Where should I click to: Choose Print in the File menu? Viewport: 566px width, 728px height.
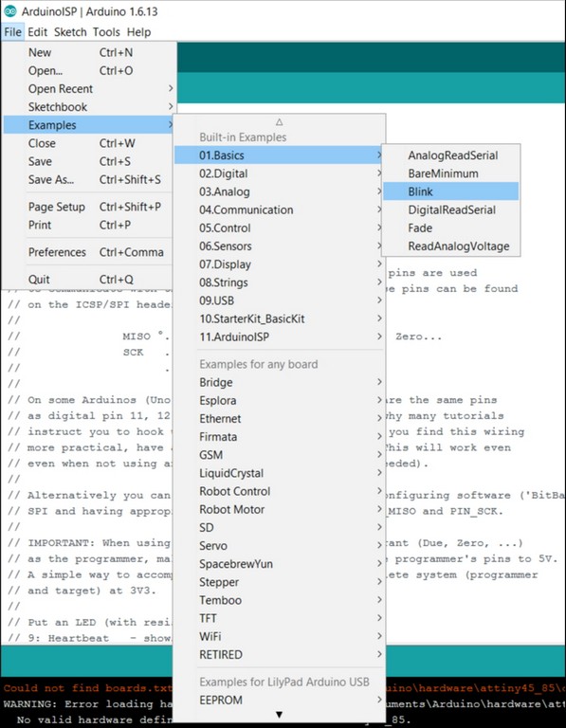88,225
